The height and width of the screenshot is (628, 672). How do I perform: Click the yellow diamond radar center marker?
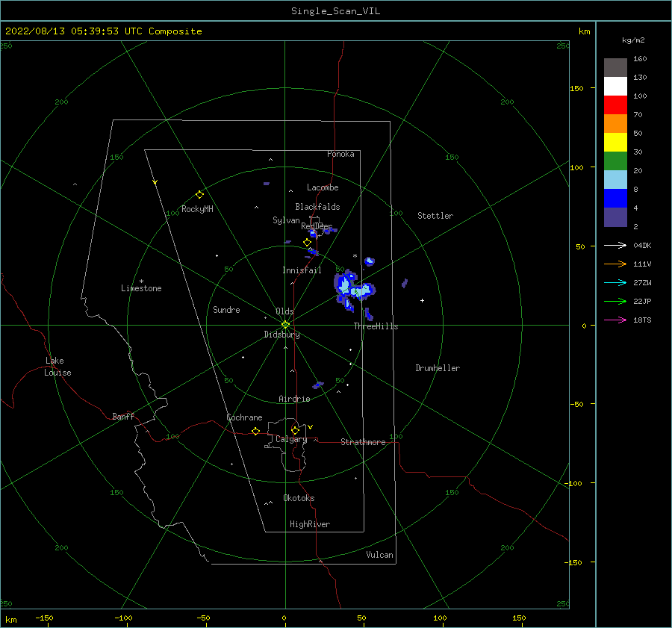(x=285, y=325)
